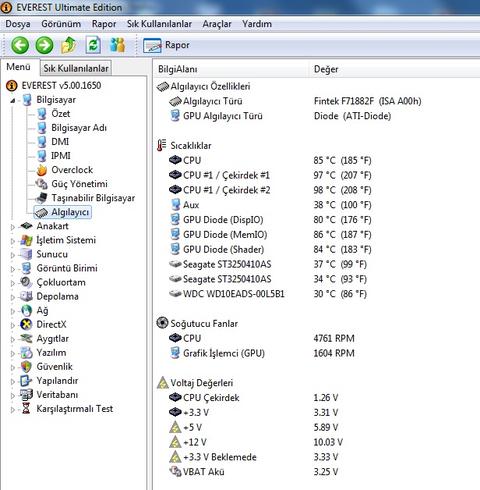This screenshot has height=490, width=480.
Task: Open the Görünüm menu
Action: pos(61,24)
